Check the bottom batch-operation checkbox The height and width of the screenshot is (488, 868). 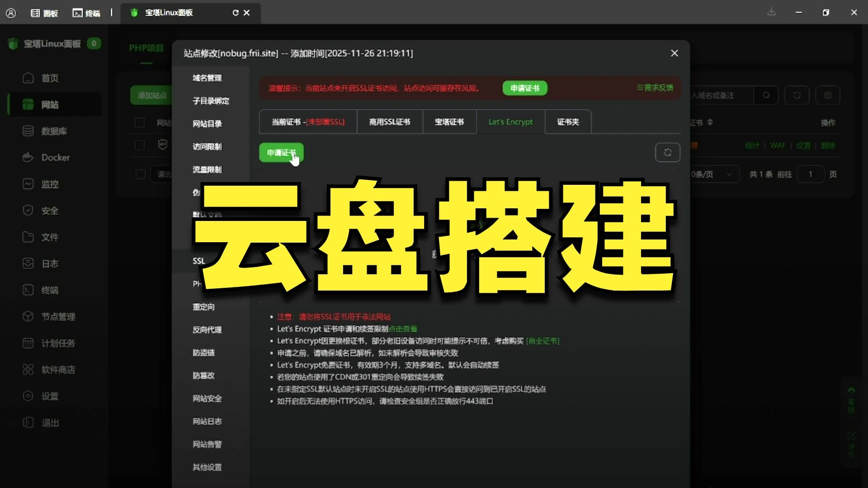pyautogui.click(x=140, y=174)
